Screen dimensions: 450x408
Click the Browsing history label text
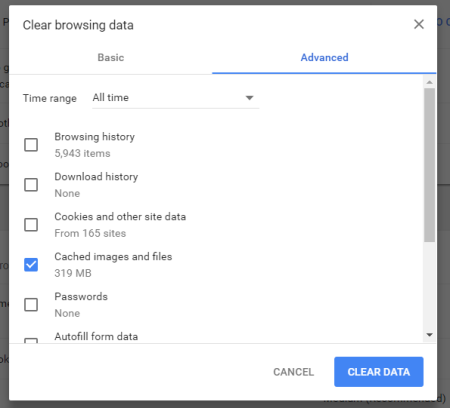(95, 137)
